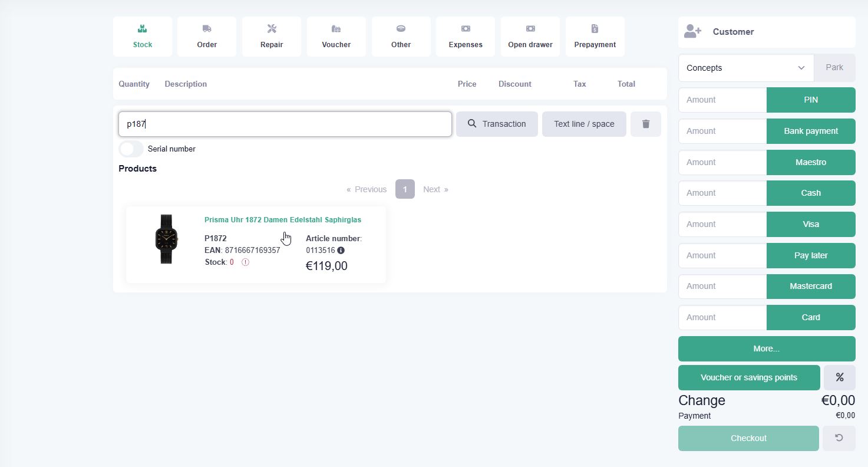Click the More... payment methods button
This screenshot has height=467, width=868.
tap(767, 348)
